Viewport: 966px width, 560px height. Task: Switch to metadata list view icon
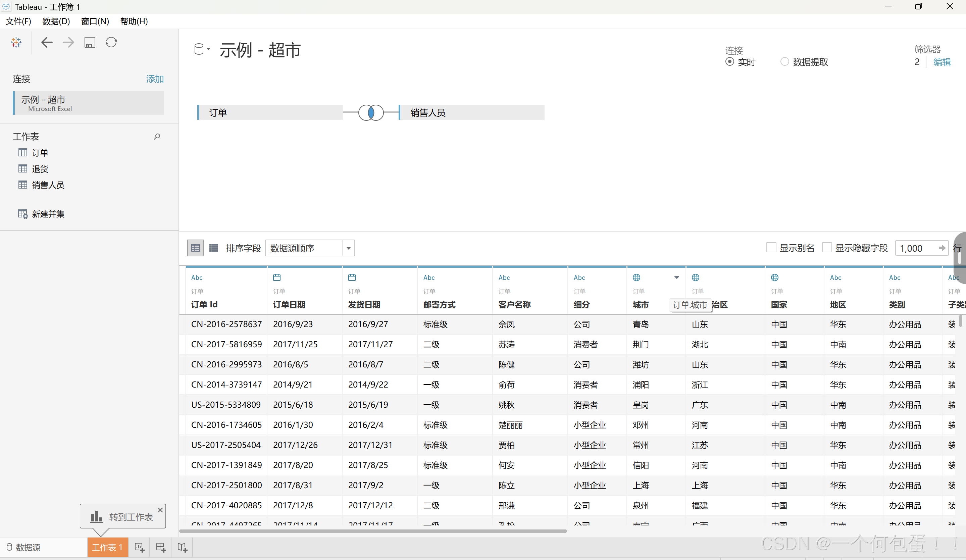213,248
